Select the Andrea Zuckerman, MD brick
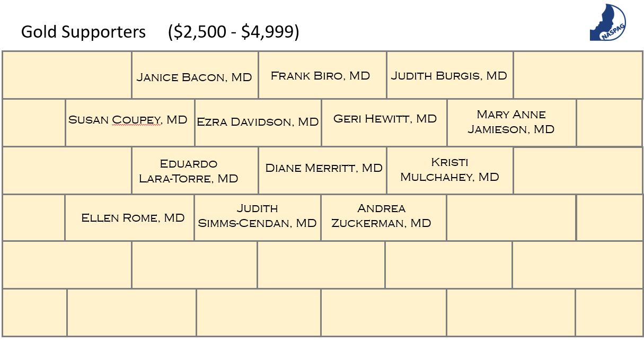644x359 pixels. click(384, 217)
